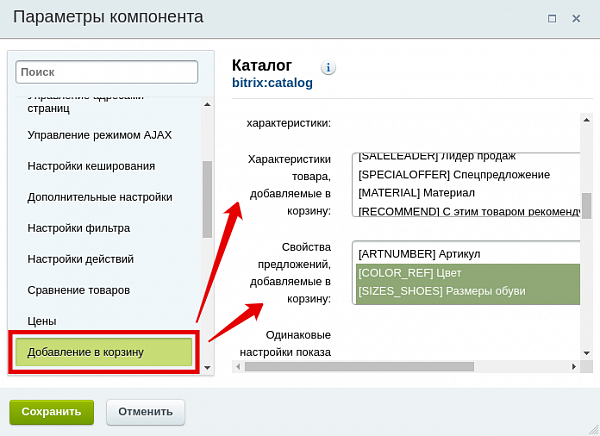600x436 pixels.
Task: Maximize the Параметры компонента dialog
Action: point(552,18)
